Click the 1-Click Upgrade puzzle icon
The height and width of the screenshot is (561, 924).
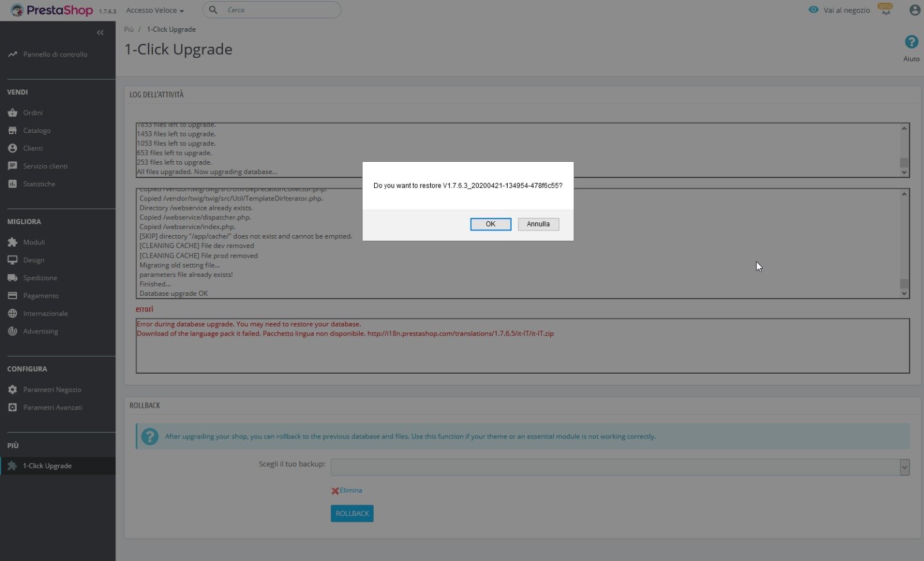[x=13, y=466]
